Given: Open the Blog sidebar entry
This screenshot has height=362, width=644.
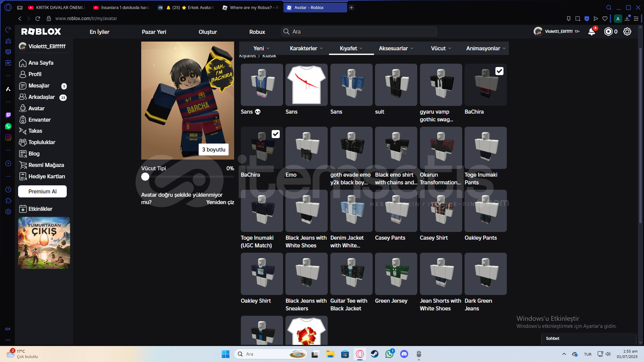Looking at the screenshot, I should [34, 154].
